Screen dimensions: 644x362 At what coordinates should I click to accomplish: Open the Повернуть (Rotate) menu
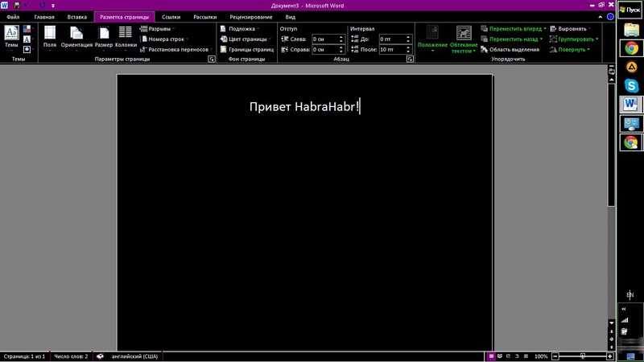570,49
